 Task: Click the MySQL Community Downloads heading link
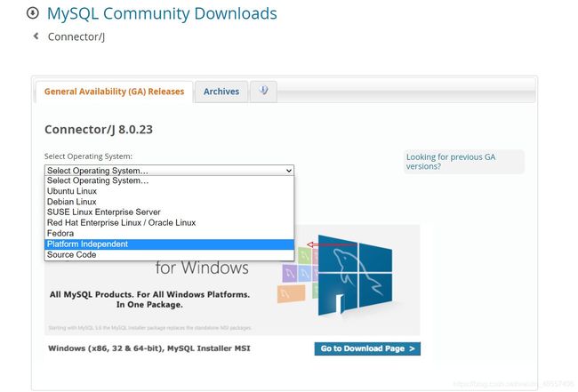coord(162,13)
